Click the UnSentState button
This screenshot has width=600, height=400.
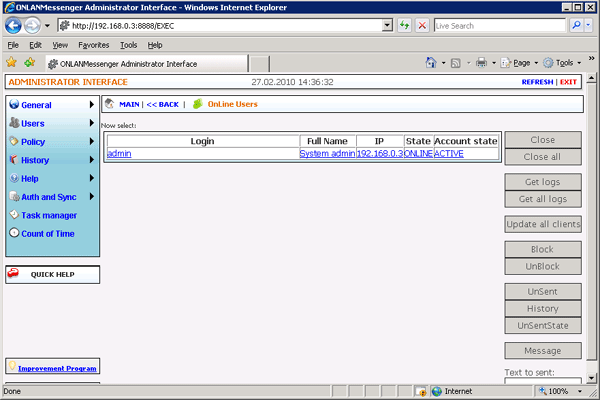pos(543,326)
